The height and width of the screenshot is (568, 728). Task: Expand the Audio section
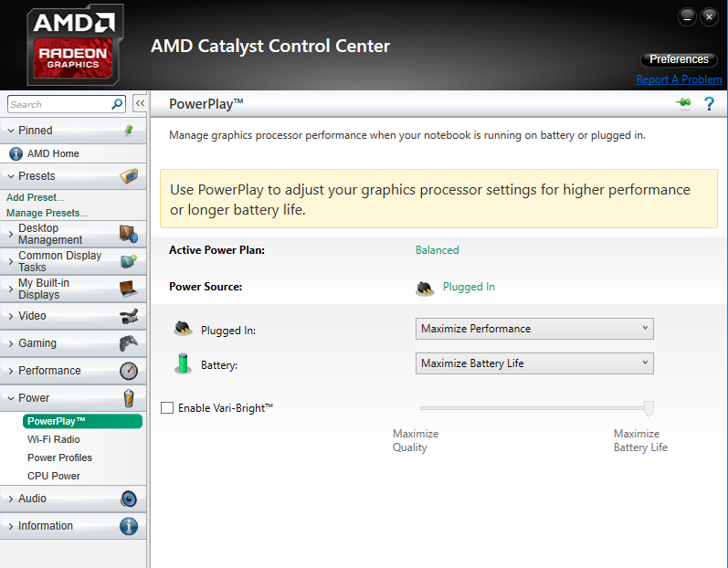click(11, 499)
